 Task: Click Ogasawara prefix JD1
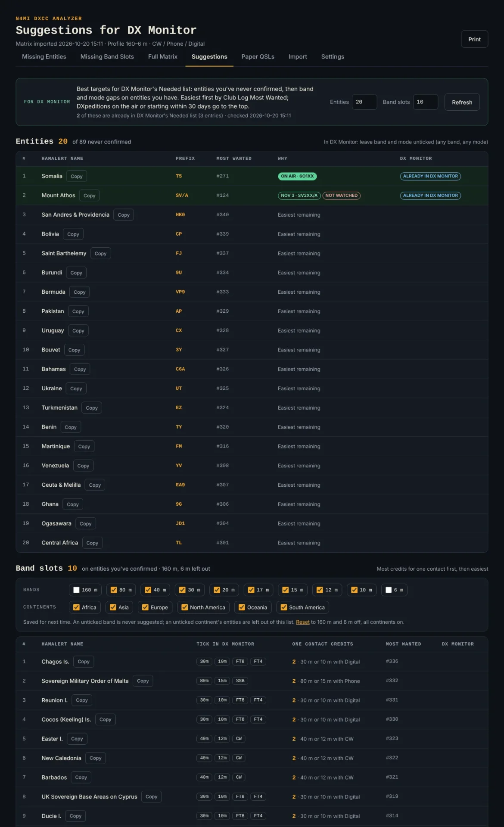(180, 524)
